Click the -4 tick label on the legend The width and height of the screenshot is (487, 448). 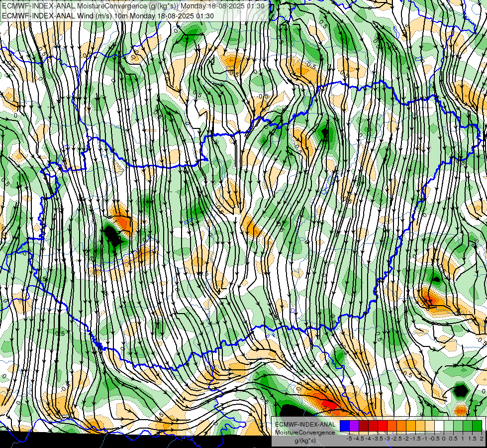point(368,439)
